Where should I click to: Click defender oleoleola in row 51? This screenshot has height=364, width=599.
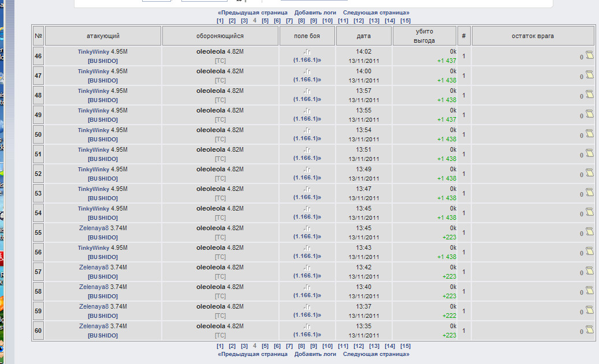[x=210, y=149]
